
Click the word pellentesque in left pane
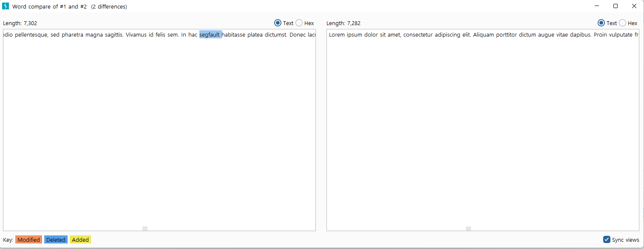point(31,35)
